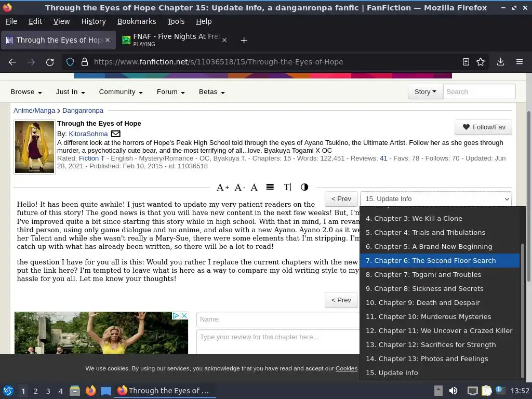Switch to workspace 2
The width and height of the screenshot is (532, 399).
tap(36, 391)
